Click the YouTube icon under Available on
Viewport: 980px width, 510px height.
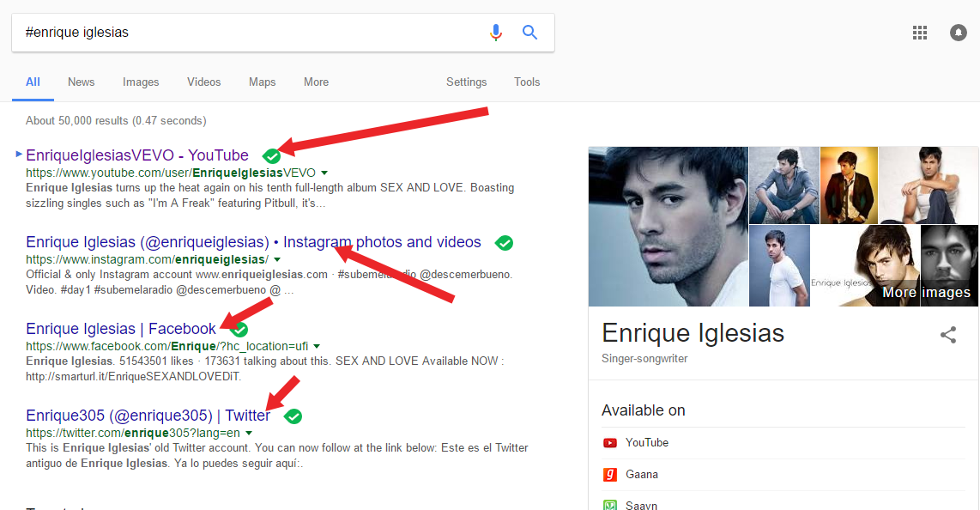point(610,443)
